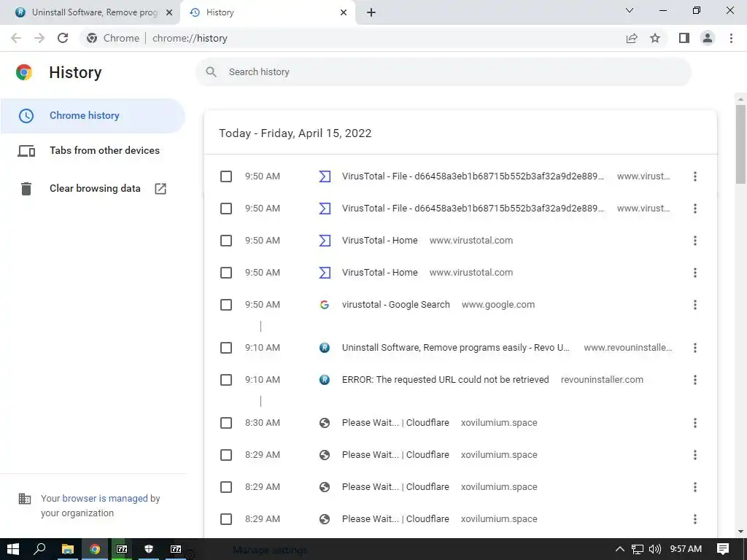Tick checkbox of second VirusTotal File entry
Viewport: 747px width, 560px height.
[x=226, y=209]
